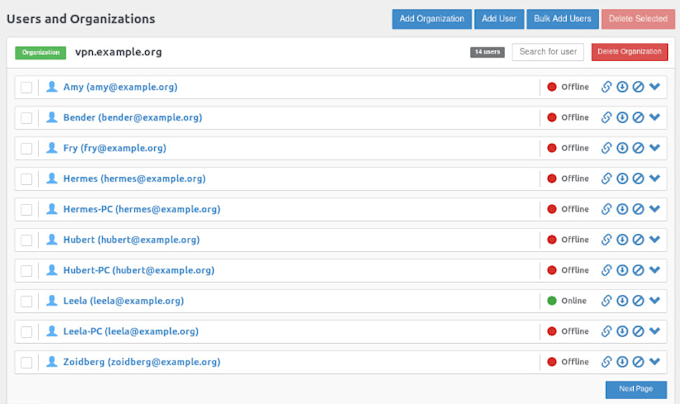
Task: Click Delete Selected button
Action: click(638, 19)
